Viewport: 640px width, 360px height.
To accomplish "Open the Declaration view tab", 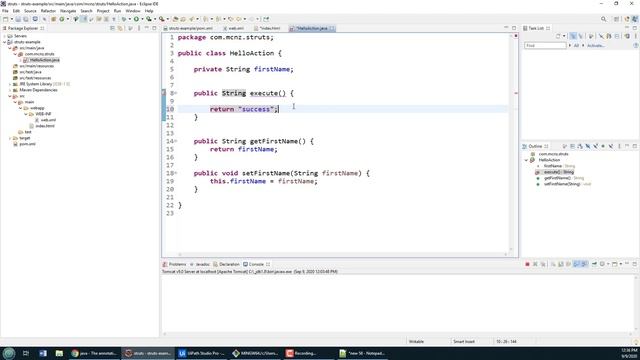I will coord(227,264).
